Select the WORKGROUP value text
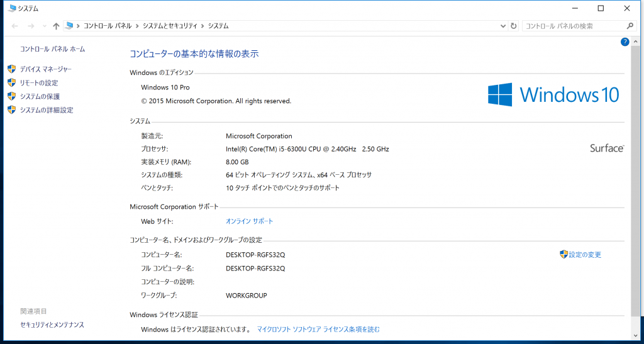The width and height of the screenshot is (644, 344). (247, 296)
